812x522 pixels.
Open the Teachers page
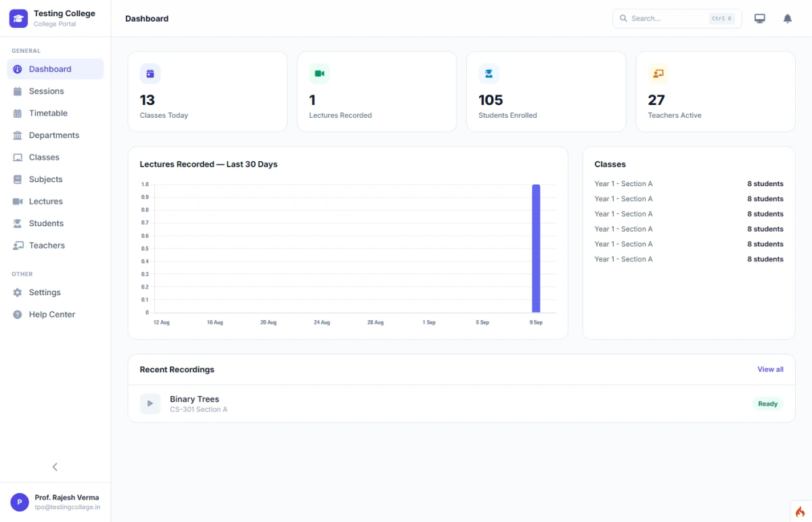[x=55, y=246]
